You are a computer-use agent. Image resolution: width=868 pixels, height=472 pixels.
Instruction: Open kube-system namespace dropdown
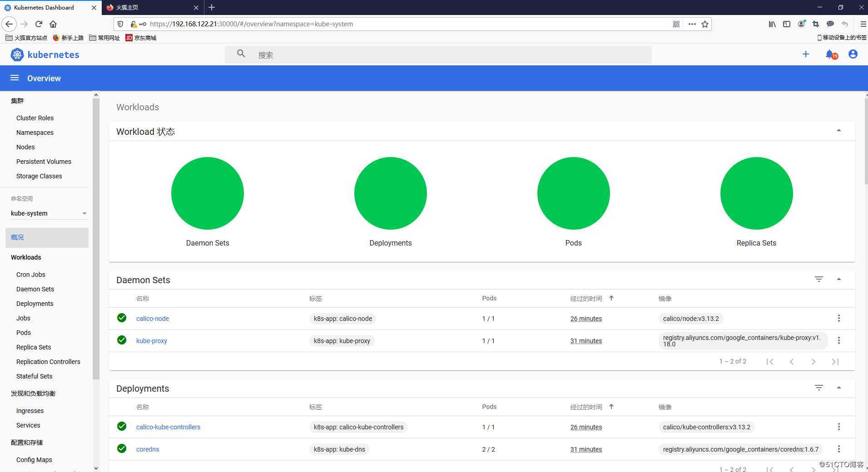[x=49, y=213]
